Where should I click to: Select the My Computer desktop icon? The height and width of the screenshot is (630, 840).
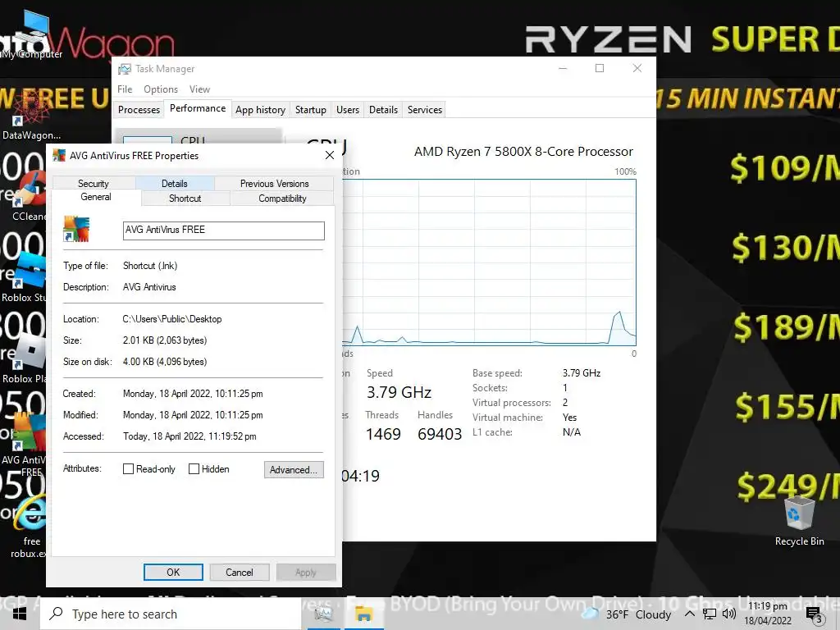(32, 35)
